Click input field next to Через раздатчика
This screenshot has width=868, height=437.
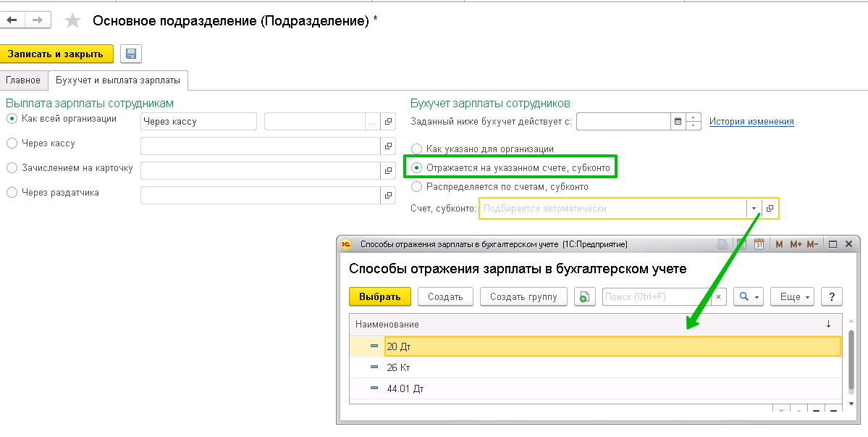pyautogui.click(x=260, y=195)
